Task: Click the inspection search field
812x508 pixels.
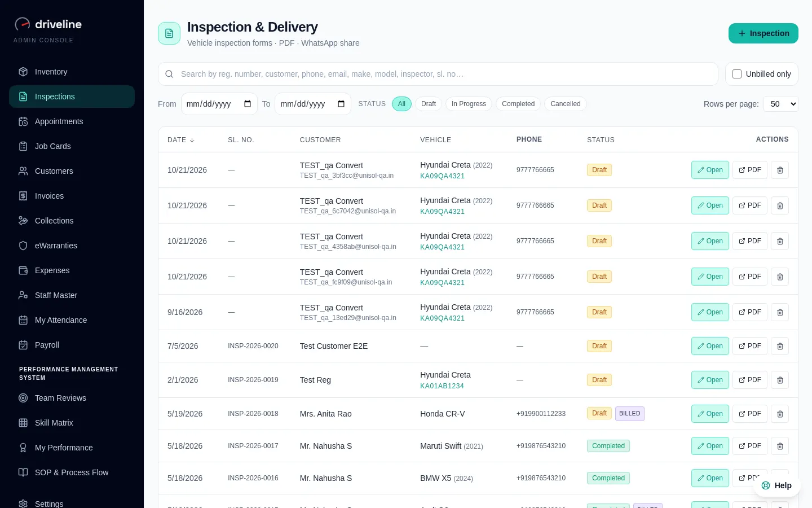Action: pyautogui.click(x=438, y=74)
